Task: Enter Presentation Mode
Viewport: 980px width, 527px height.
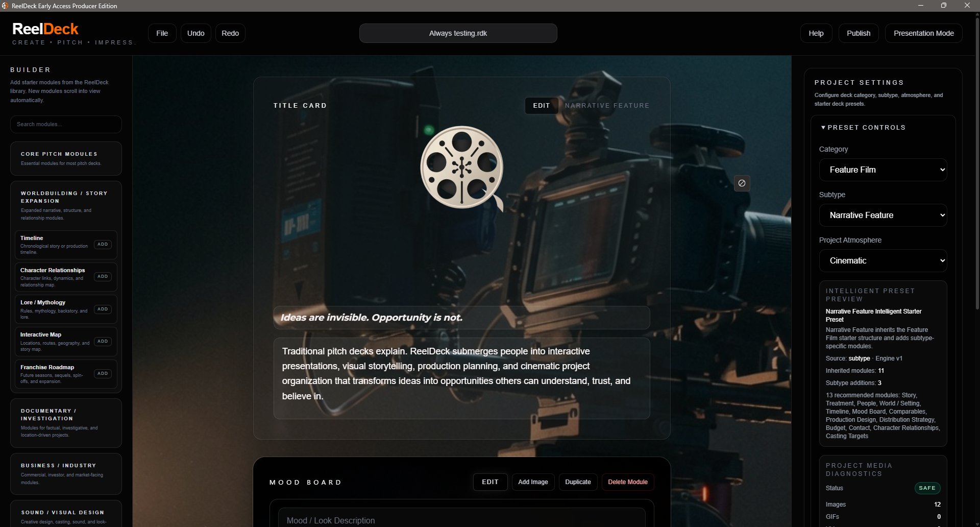Action: (923, 33)
